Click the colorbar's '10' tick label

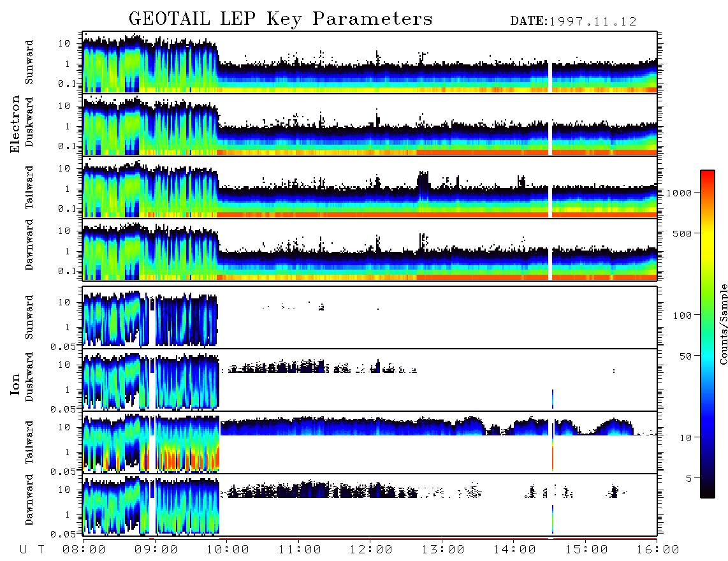coord(685,437)
